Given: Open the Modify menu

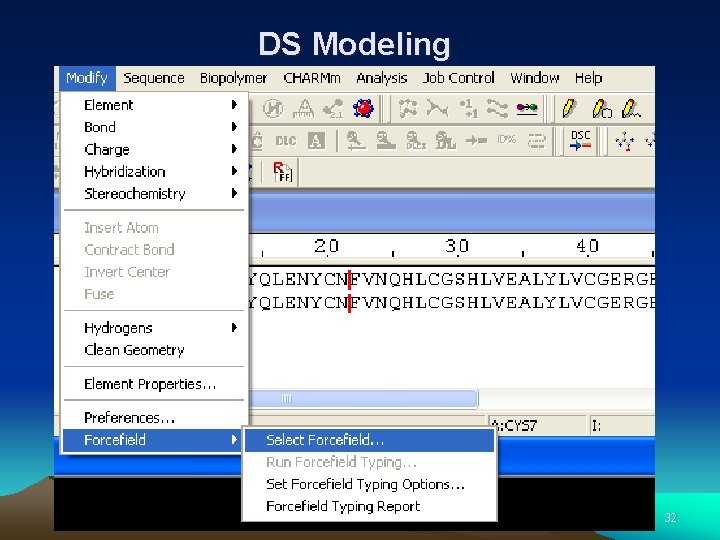Looking at the screenshot, I should 87,78.
